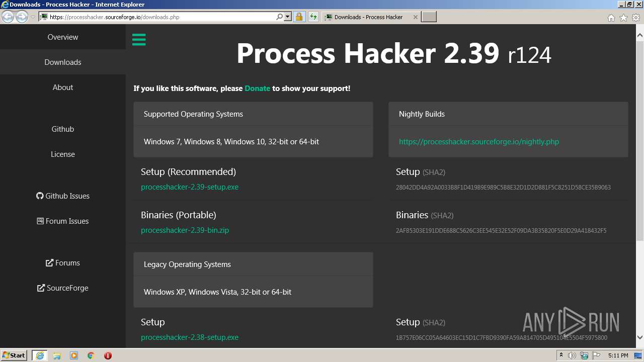Screen dimensions: 644x362
Task: Open the red Opera taskbar icon
Action: tap(108, 355)
